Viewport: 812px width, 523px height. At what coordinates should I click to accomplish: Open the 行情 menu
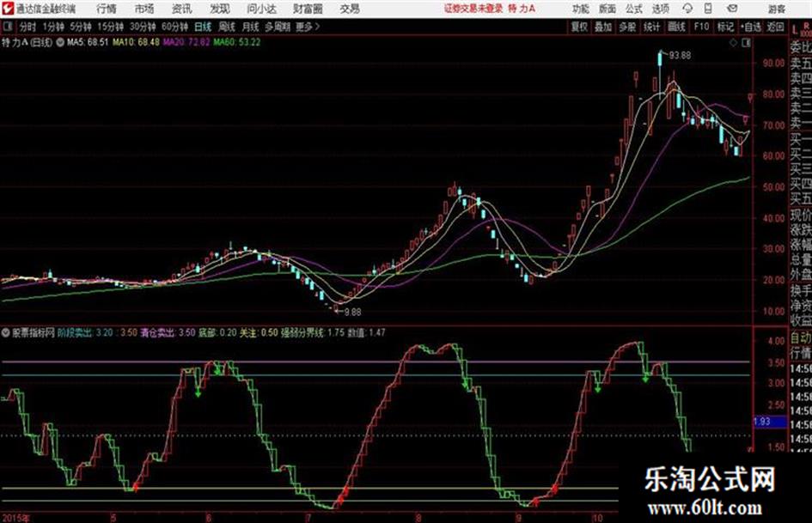[x=107, y=9]
